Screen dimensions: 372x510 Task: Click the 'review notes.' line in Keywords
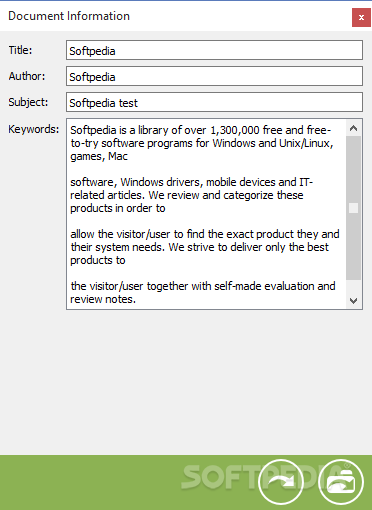coord(103,299)
